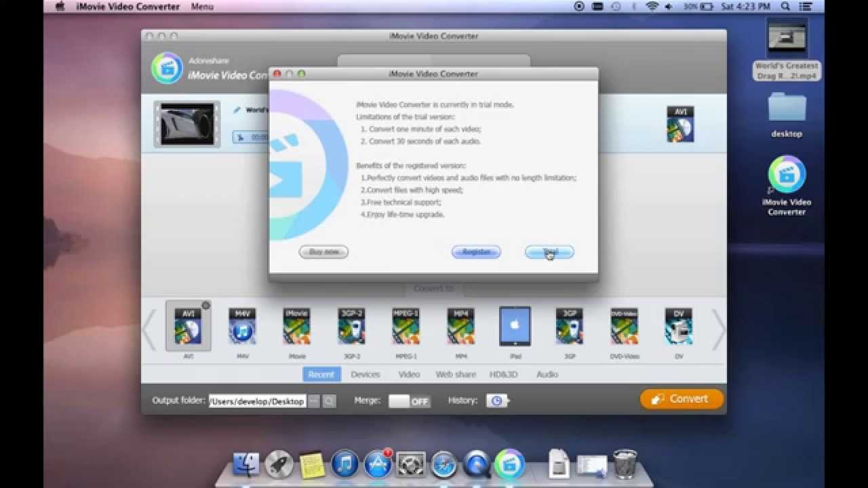The width and height of the screenshot is (868, 488).
Task: Open the Menu item in the menu bar
Action: (x=202, y=6)
